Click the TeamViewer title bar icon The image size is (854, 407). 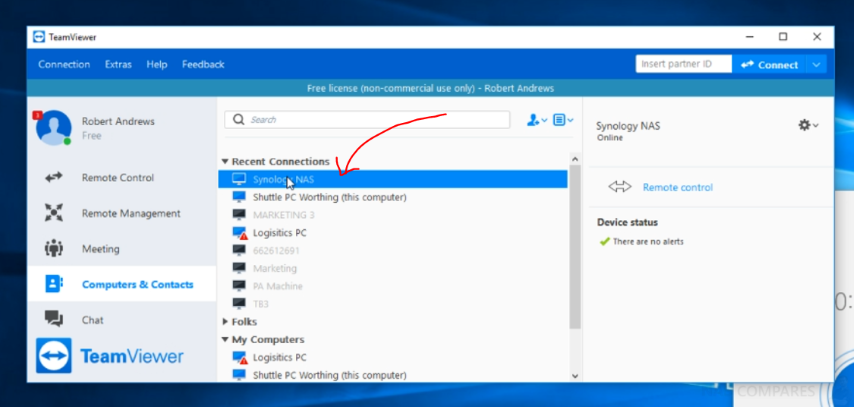(x=39, y=37)
